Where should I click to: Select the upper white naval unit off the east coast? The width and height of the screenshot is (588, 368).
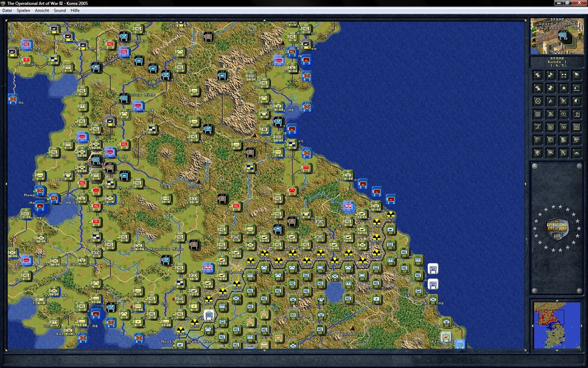(x=433, y=268)
